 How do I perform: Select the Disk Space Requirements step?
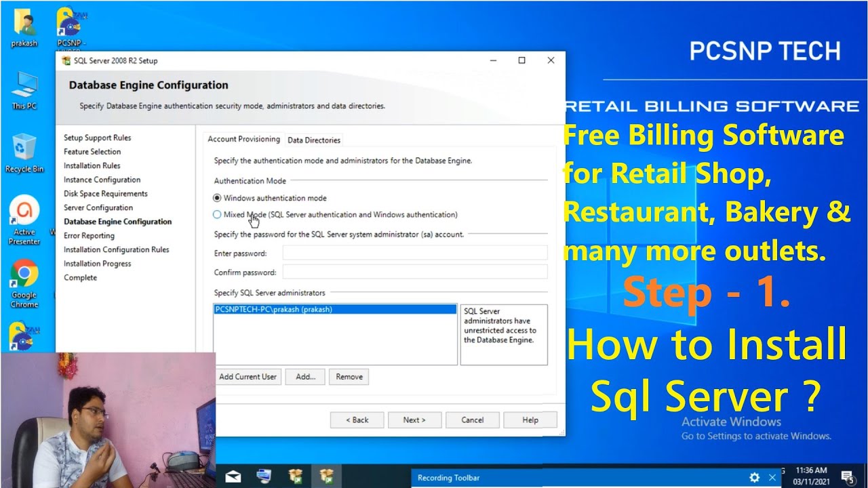coord(106,194)
